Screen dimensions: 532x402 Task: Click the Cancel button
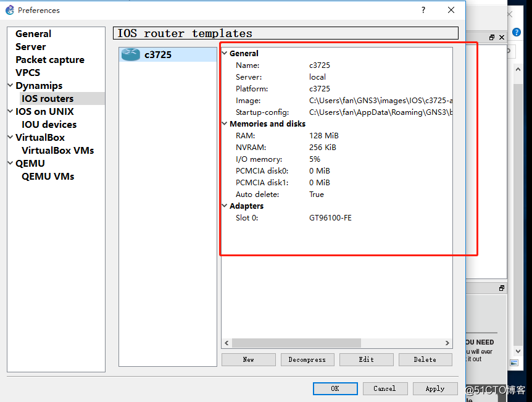click(x=385, y=389)
